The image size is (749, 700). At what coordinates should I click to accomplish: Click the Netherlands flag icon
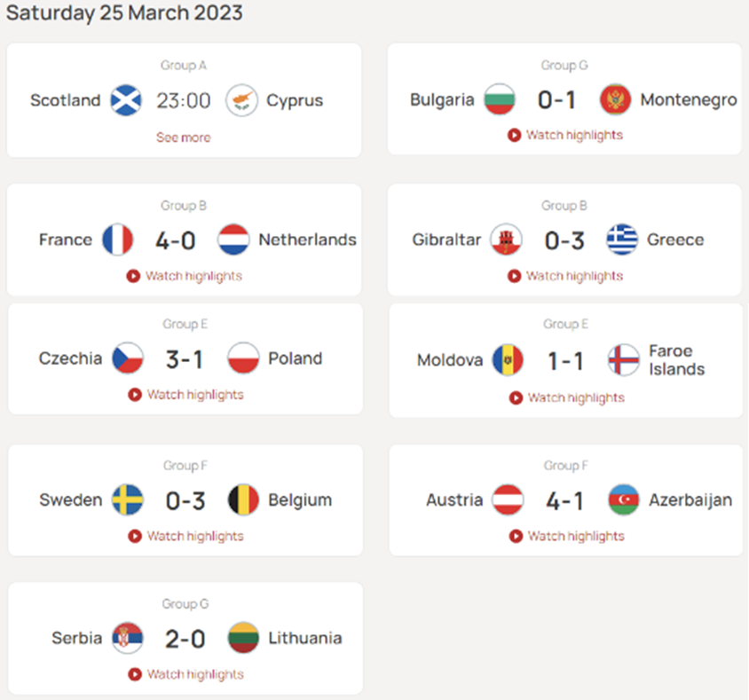[232, 239]
